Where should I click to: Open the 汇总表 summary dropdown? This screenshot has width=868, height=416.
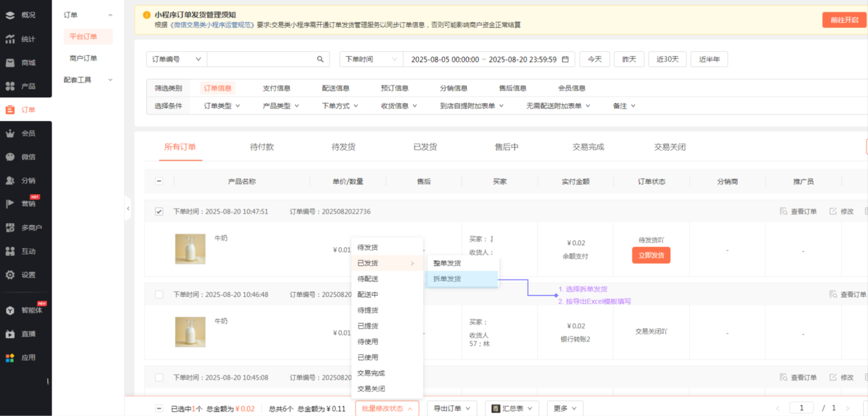[512, 408]
